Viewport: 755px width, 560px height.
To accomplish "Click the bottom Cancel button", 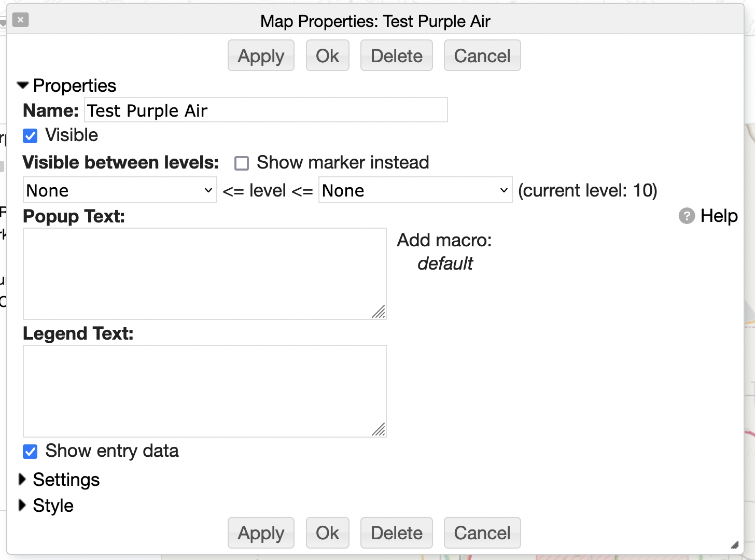I will pyautogui.click(x=482, y=533).
